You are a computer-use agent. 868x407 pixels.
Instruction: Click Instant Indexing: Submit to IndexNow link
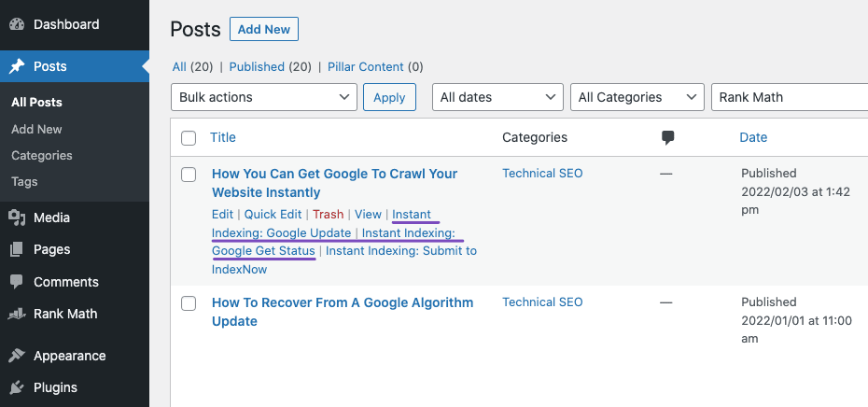400,251
